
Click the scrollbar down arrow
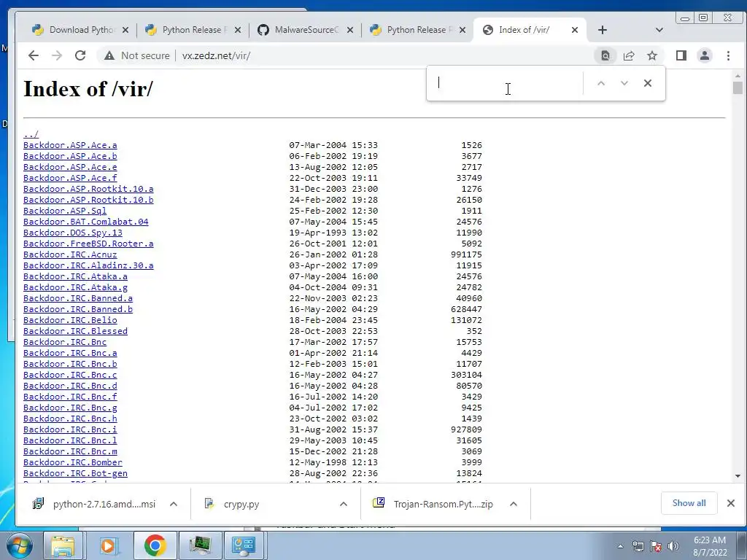point(738,476)
